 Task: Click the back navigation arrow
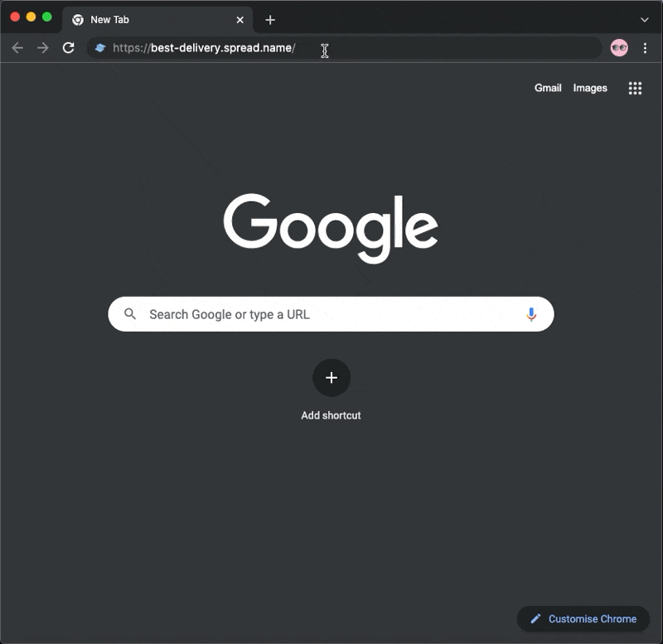tap(17, 48)
